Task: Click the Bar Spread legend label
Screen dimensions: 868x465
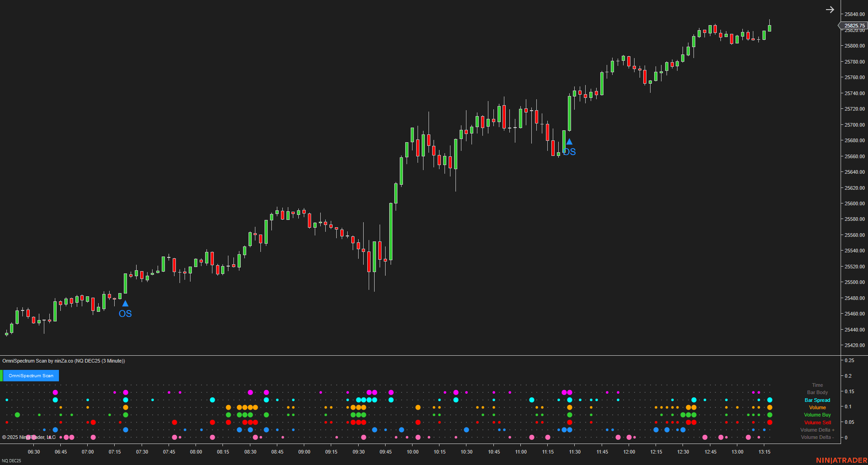Action: pyautogui.click(x=817, y=400)
